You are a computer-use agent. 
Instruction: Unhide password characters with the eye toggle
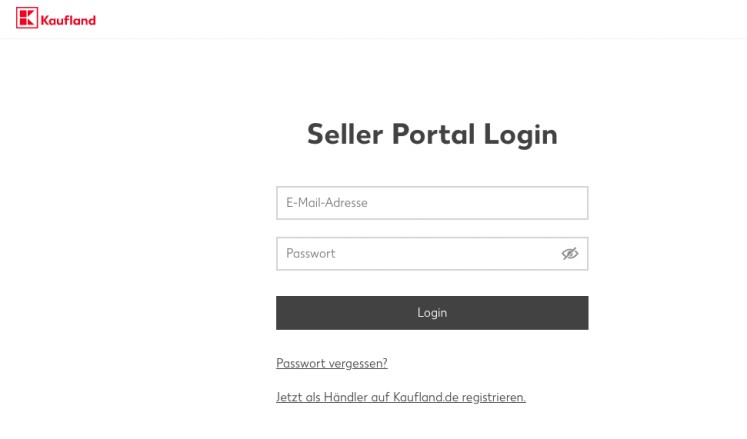(x=570, y=254)
